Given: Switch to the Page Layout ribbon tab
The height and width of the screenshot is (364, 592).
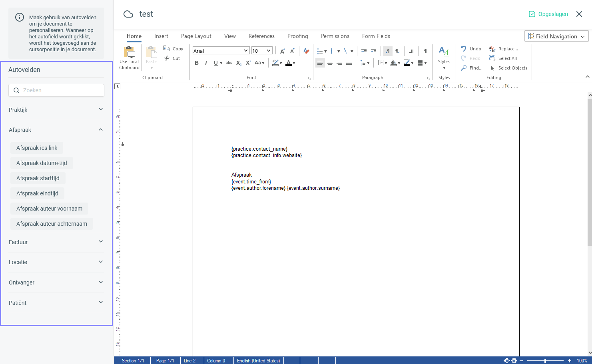Looking at the screenshot, I should coord(196,36).
